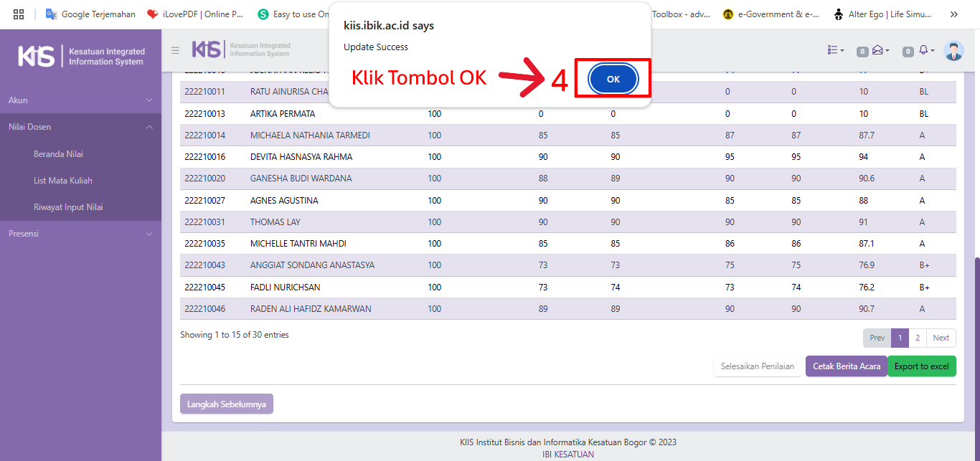Expand the Presensi sidebar menu
980x461 pixels.
(80, 234)
